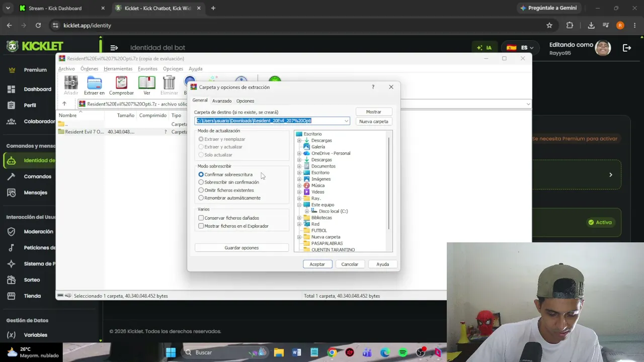Screen dimensions: 644x362
Task: Open the WinRAR address bar dropdown
Action: click(528, 104)
